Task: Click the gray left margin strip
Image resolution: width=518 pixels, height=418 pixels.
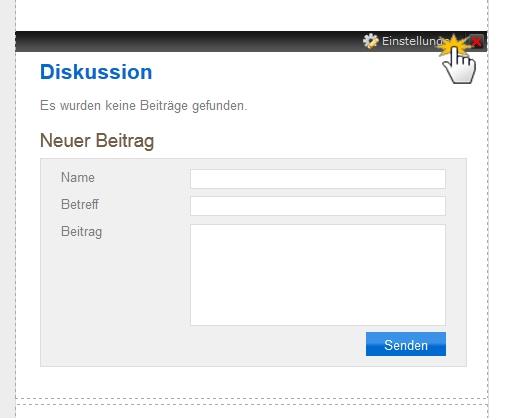Action: coord(7,209)
